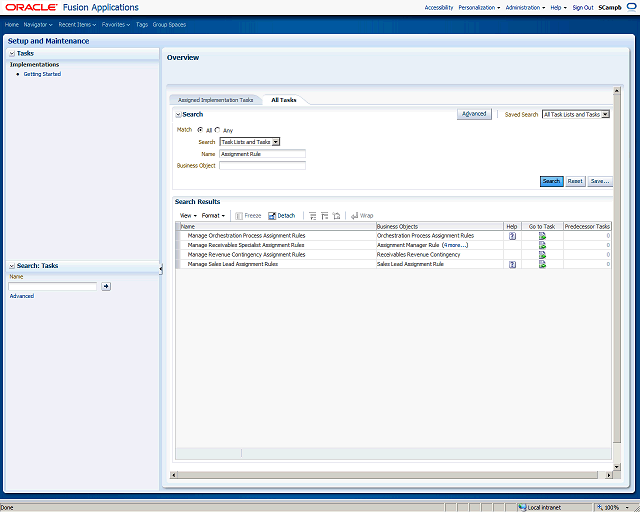Open help for Manage Sales Lead Assignment Rules
This screenshot has height=512, width=640.
point(512,265)
